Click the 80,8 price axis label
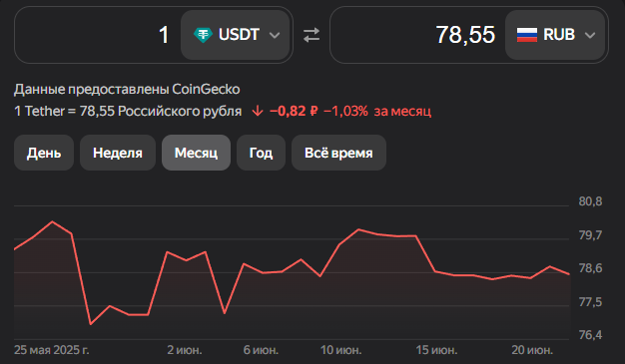Screen dimensions: 625x364 (590, 201)
